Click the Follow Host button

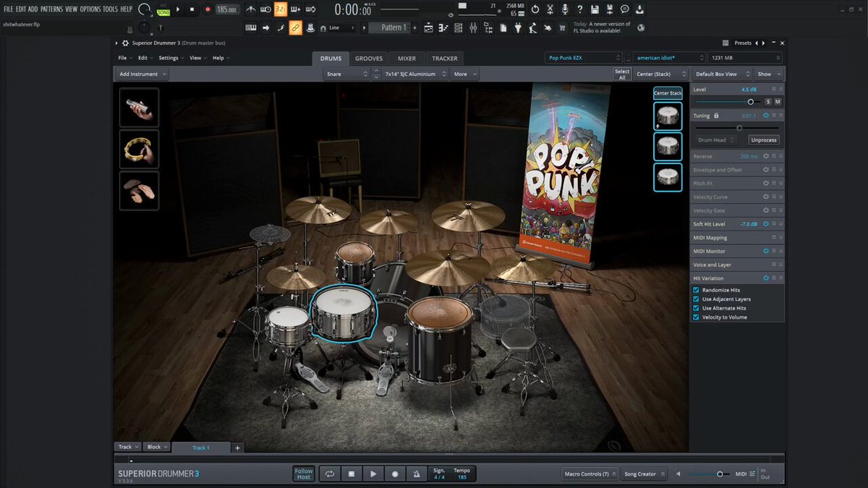pos(304,474)
